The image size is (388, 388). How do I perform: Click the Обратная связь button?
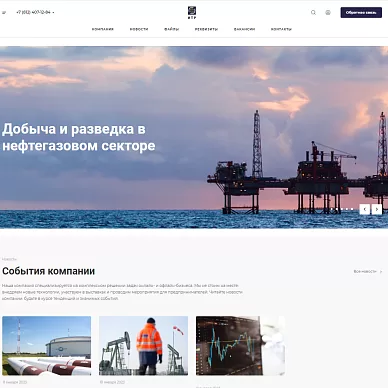click(361, 13)
